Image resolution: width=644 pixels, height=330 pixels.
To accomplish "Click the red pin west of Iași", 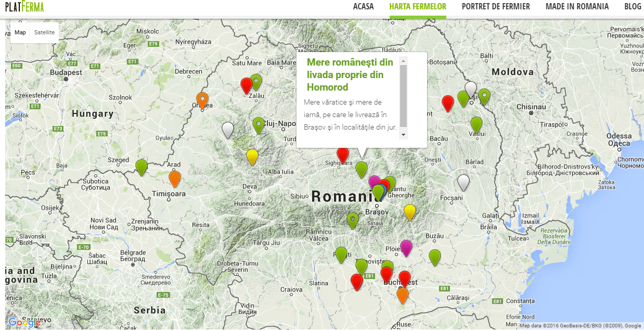I will pos(447,104).
